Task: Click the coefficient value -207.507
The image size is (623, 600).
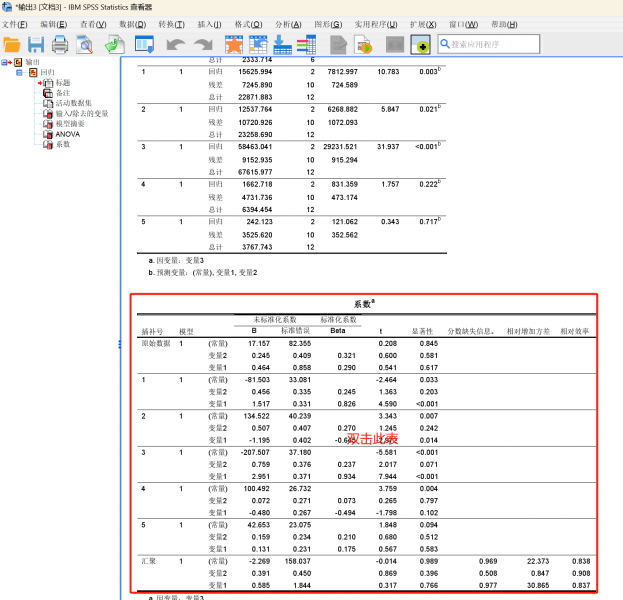Action: [x=255, y=453]
